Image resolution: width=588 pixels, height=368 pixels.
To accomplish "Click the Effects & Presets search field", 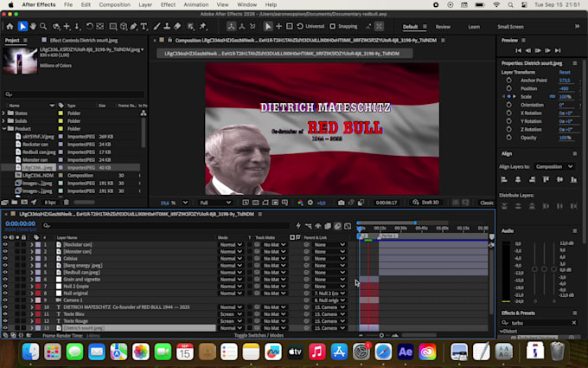I will click(540, 323).
